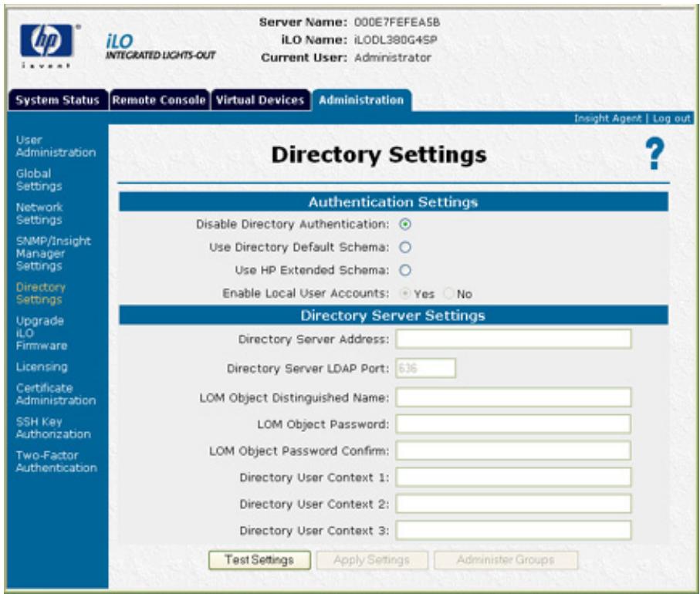The height and width of the screenshot is (594, 700).
Task: Click the Administer Groups button
Action: (x=506, y=559)
